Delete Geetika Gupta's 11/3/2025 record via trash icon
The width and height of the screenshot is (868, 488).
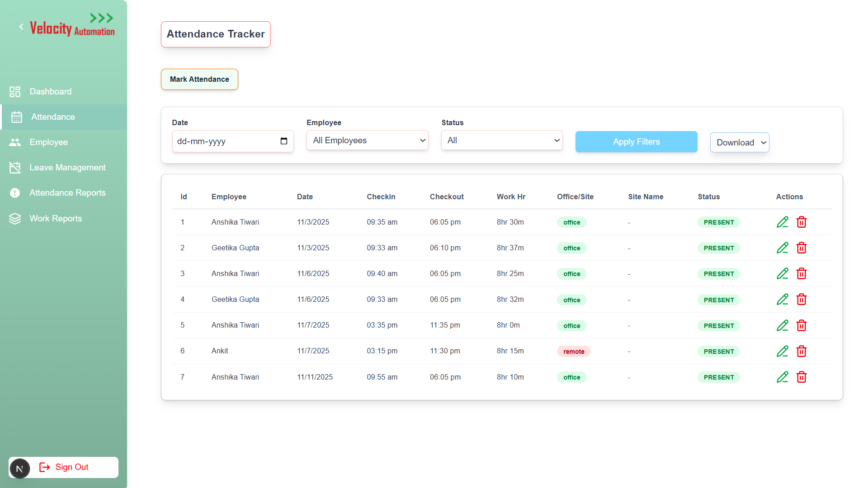tap(801, 248)
